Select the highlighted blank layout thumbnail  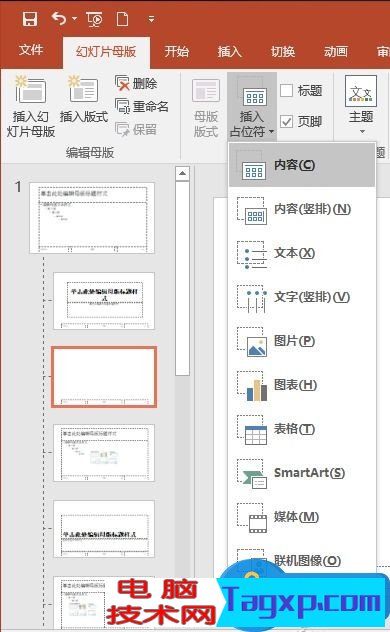tap(104, 377)
